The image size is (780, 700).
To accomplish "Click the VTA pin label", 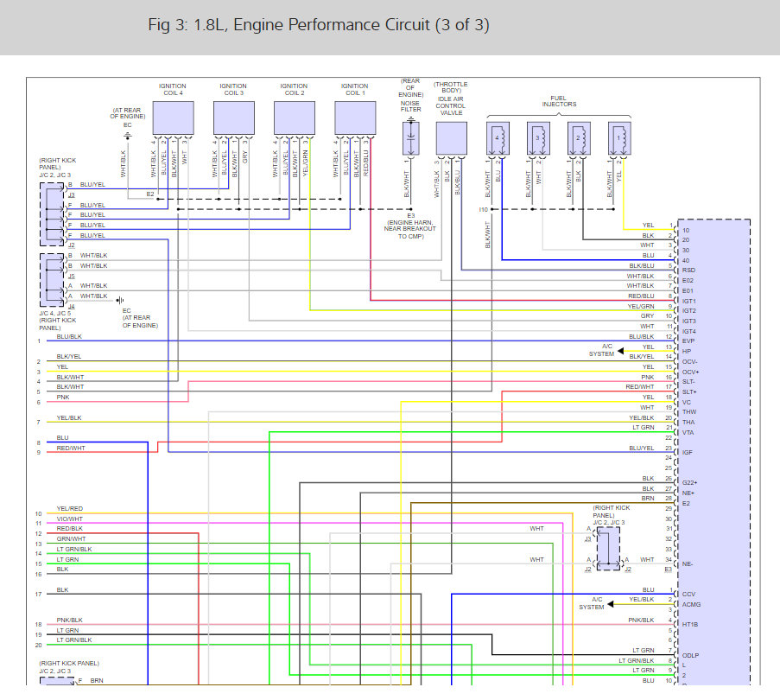I will tap(688, 433).
